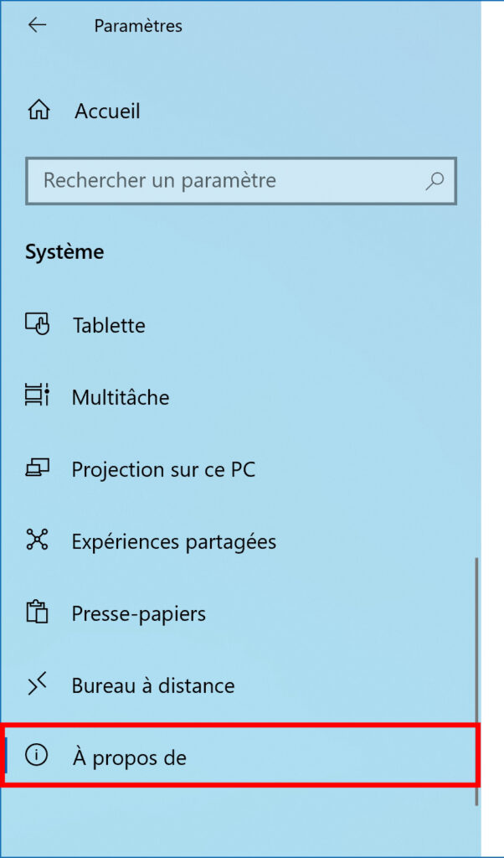This screenshot has height=858, width=504.
Task: Click the Bureau à distance remote desktop icon
Action: [37, 685]
